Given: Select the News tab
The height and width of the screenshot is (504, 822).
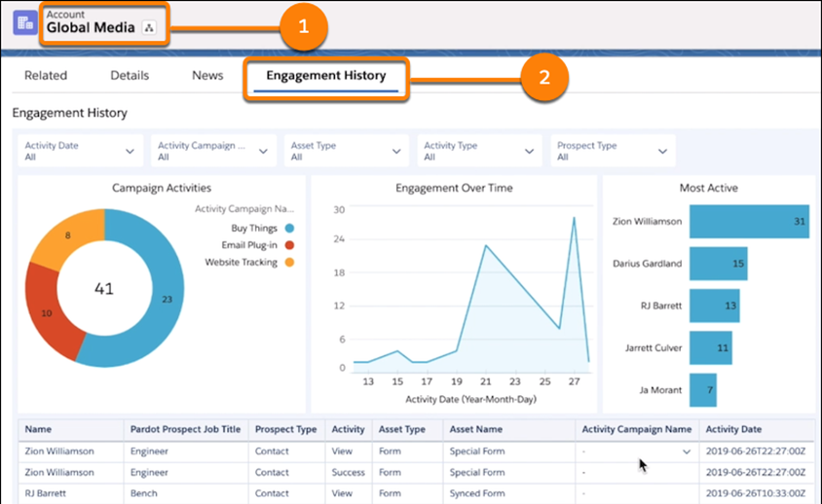Looking at the screenshot, I should tap(207, 75).
